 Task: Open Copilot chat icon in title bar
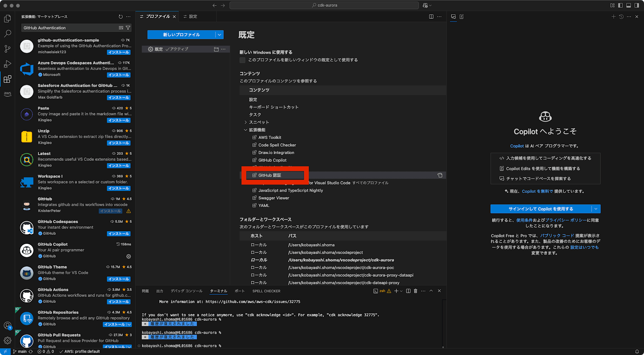(x=425, y=5)
